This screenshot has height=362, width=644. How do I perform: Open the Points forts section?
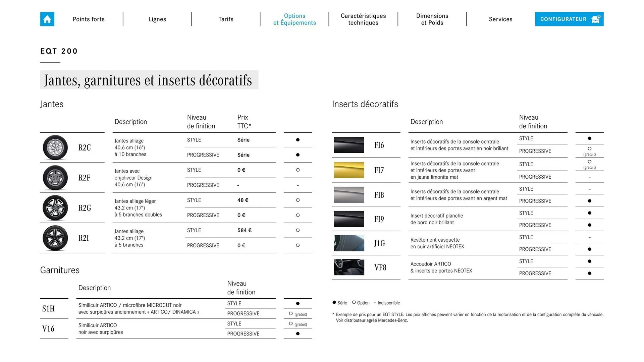89,19
